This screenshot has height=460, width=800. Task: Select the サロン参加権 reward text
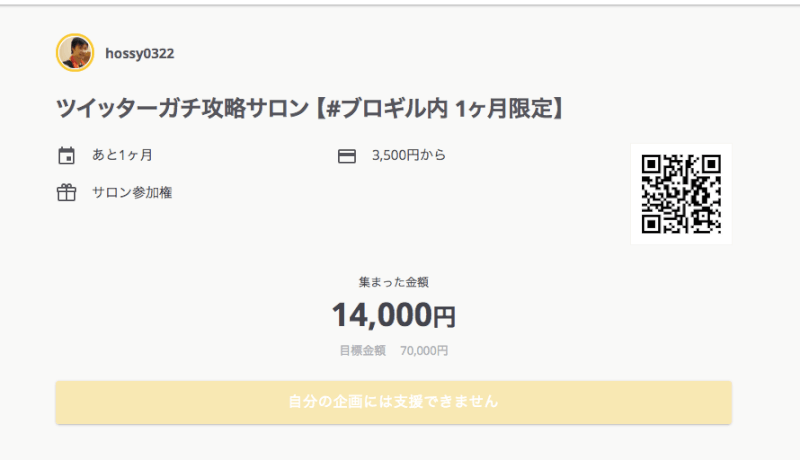[x=132, y=192]
